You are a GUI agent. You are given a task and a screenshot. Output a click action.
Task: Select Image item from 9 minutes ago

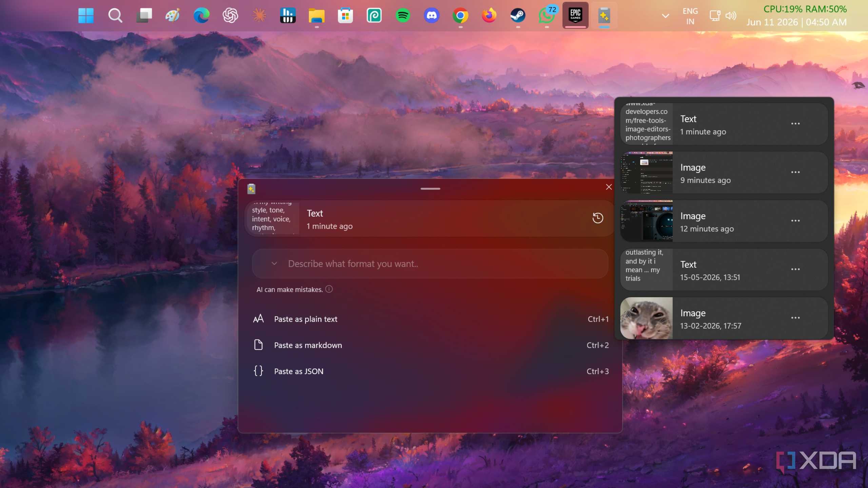click(724, 172)
